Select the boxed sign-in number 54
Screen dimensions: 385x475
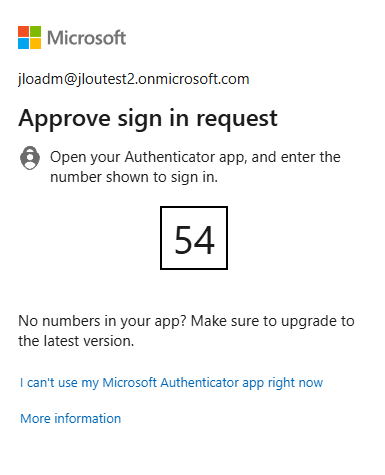[x=194, y=238]
